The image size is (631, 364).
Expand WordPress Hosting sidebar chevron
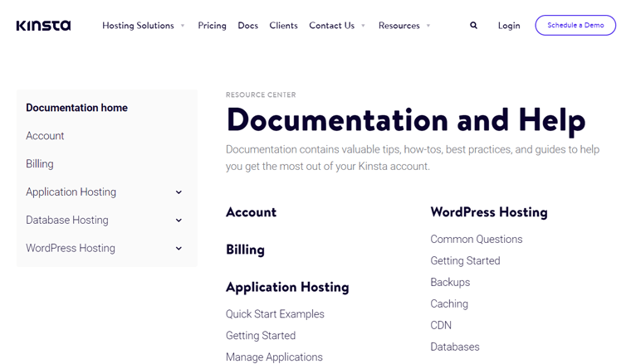coord(179,249)
